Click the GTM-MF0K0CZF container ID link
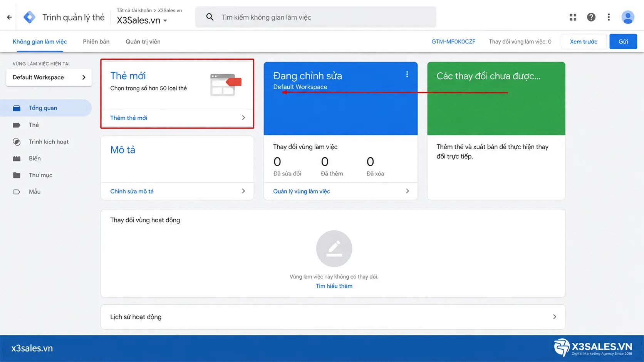 pyautogui.click(x=453, y=42)
